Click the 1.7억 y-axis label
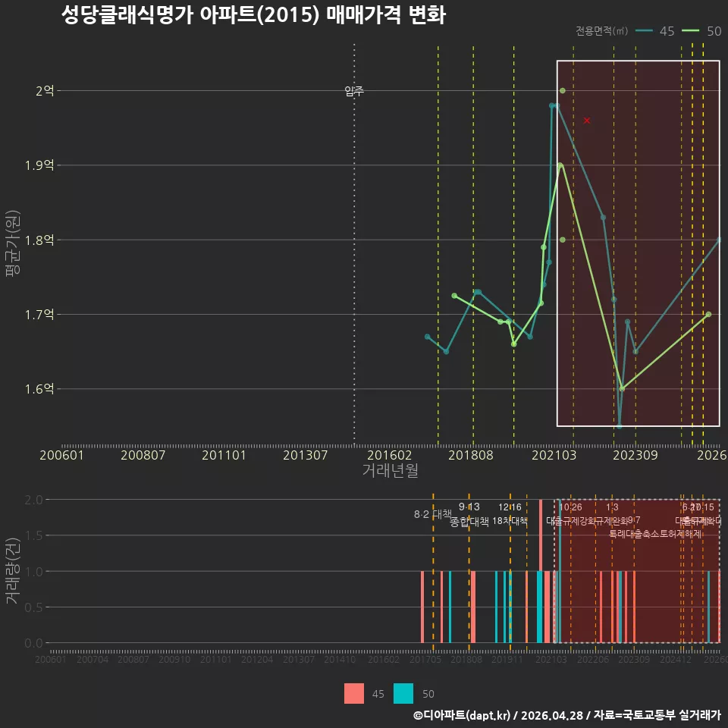Screen dimensions: 728x728 39,315
